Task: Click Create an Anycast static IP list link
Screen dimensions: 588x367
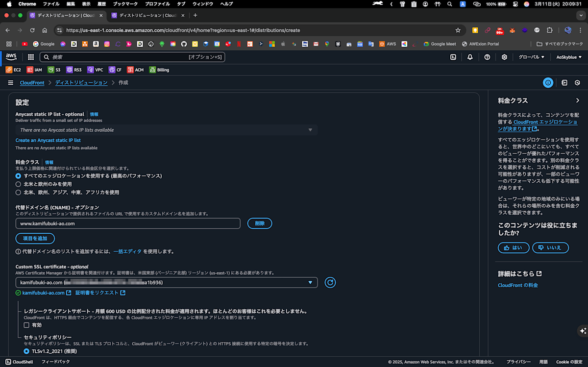Action: 48,140
